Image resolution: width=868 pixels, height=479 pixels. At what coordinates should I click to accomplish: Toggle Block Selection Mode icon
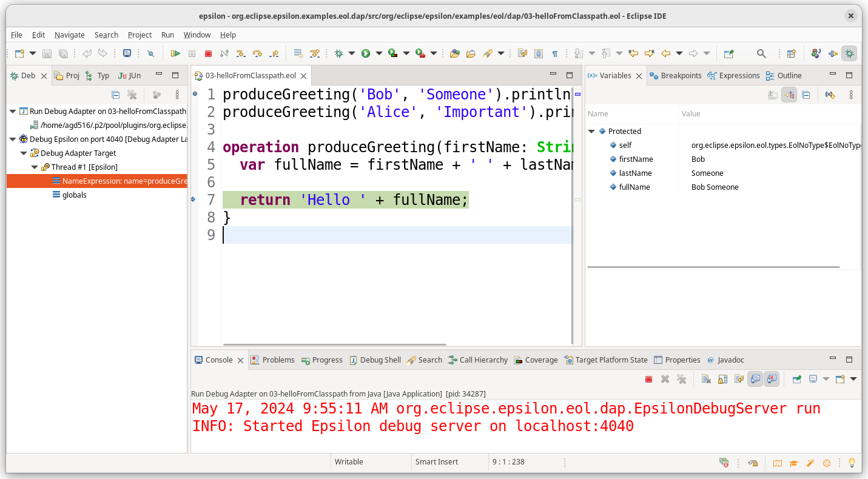click(538, 53)
